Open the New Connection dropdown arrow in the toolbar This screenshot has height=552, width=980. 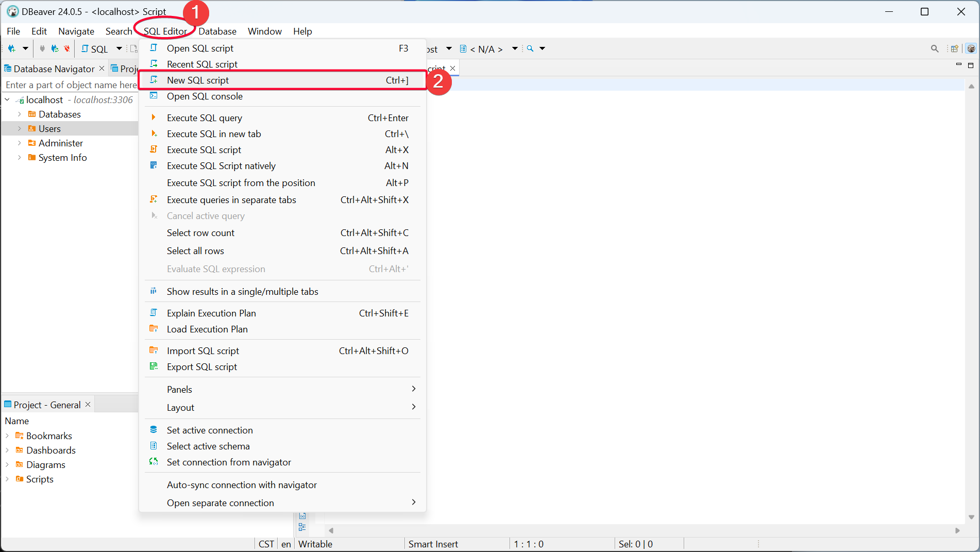(x=25, y=48)
